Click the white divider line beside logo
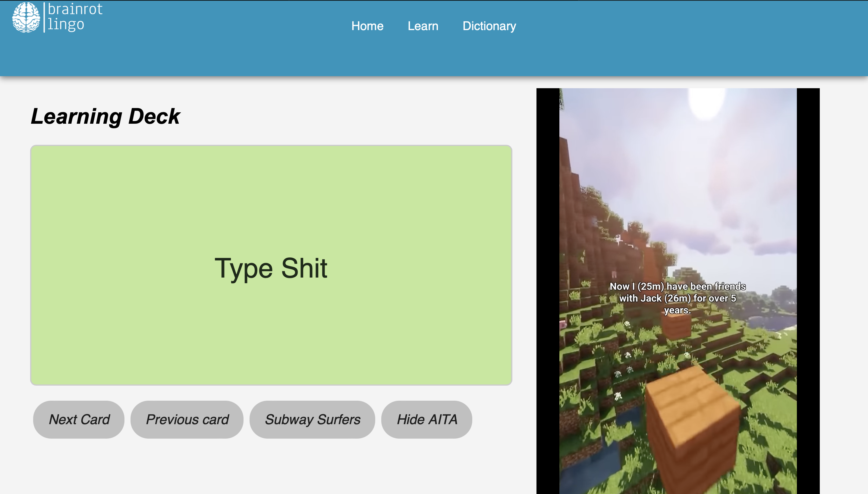Viewport: 868px width, 494px height. (x=44, y=17)
